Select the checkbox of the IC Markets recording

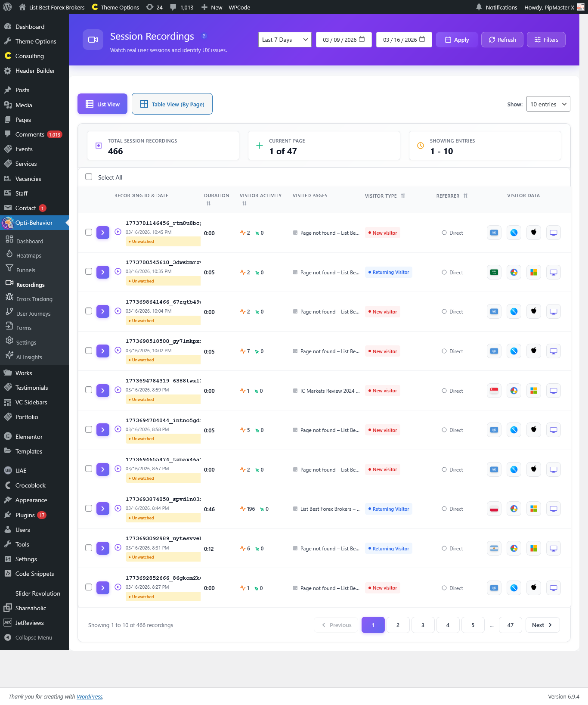tap(89, 390)
